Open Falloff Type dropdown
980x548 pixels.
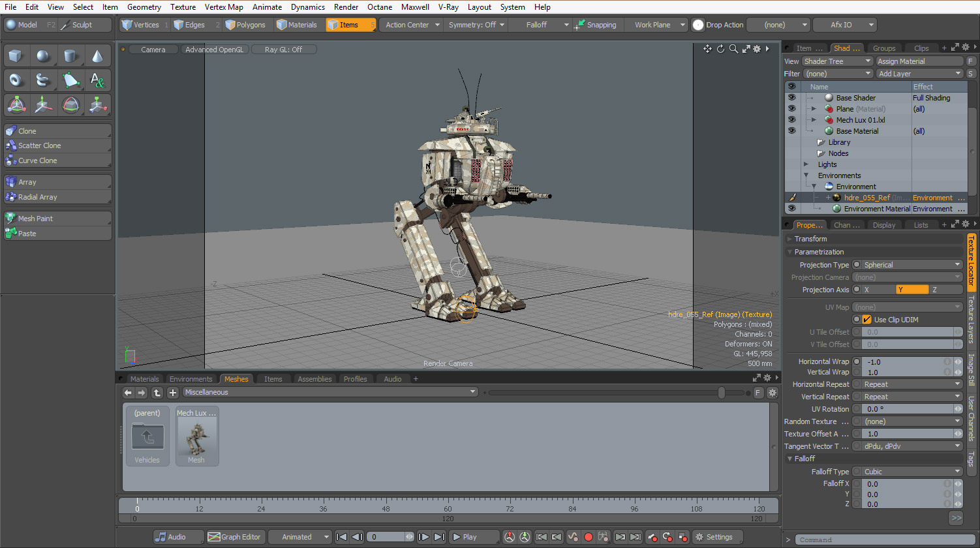pyautogui.click(x=912, y=472)
